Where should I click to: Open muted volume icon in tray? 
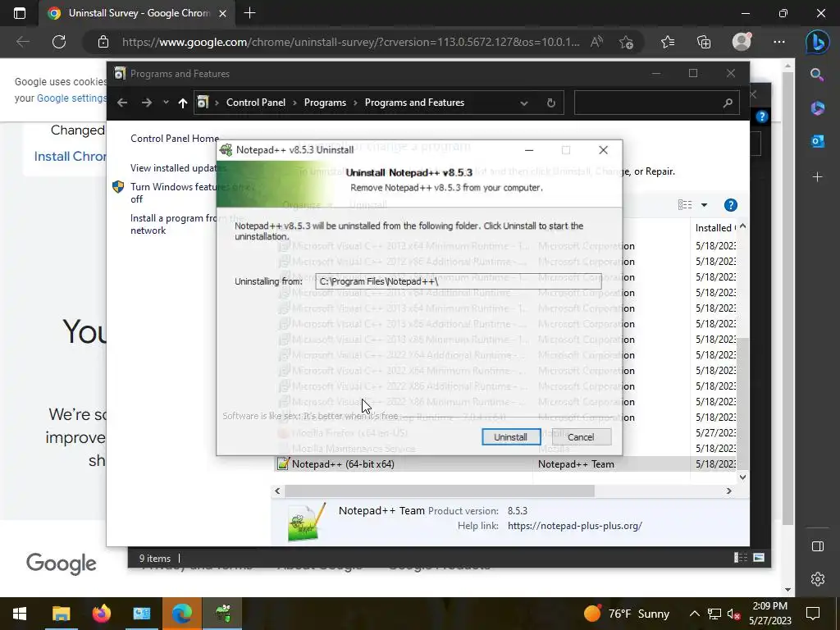734,614
